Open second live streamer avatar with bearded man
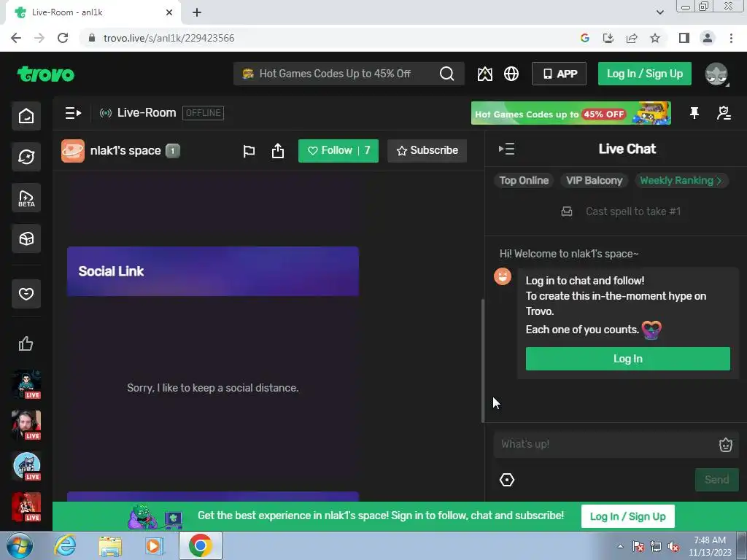The width and height of the screenshot is (747, 560). tap(26, 425)
